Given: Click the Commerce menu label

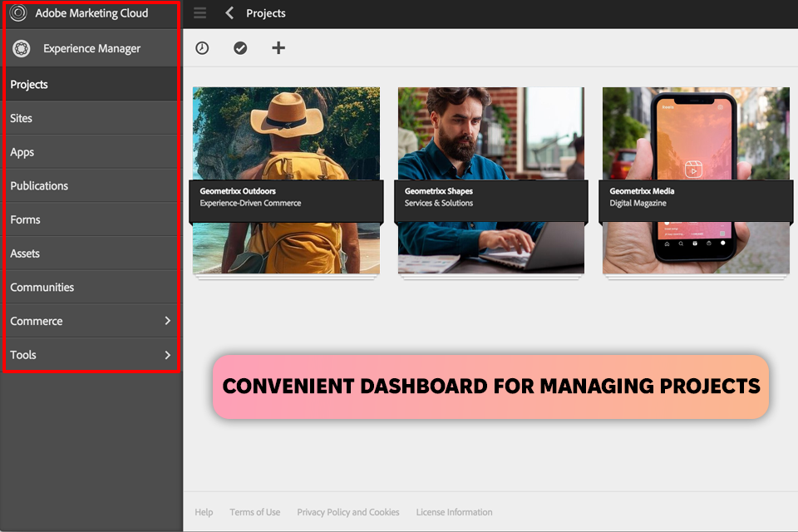Looking at the screenshot, I should coord(36,321).
